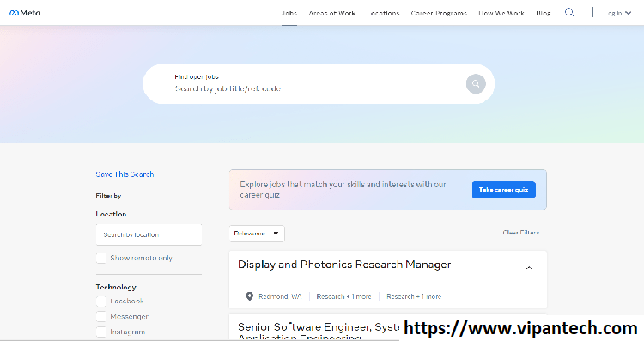Click the first 'Research + 1 more' tag
The width and height of the screenshot is (644, 341).
pyautogui.click(x=343, y=296)
